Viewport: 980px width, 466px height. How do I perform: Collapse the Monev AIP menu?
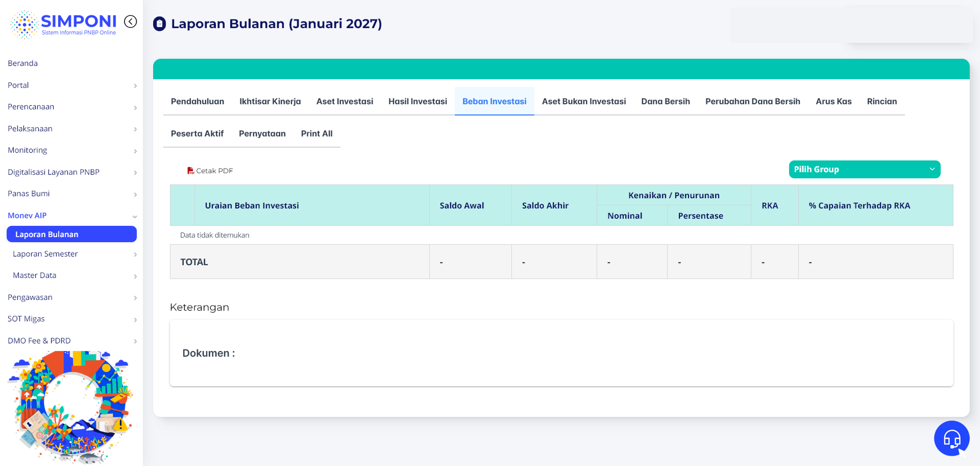[x=71, y=216]
